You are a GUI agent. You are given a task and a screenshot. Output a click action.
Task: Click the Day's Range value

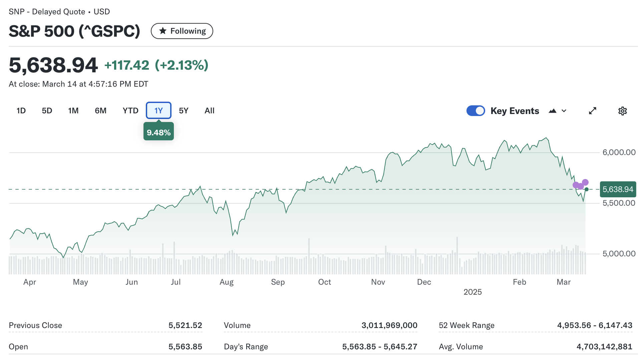point(380,347)
